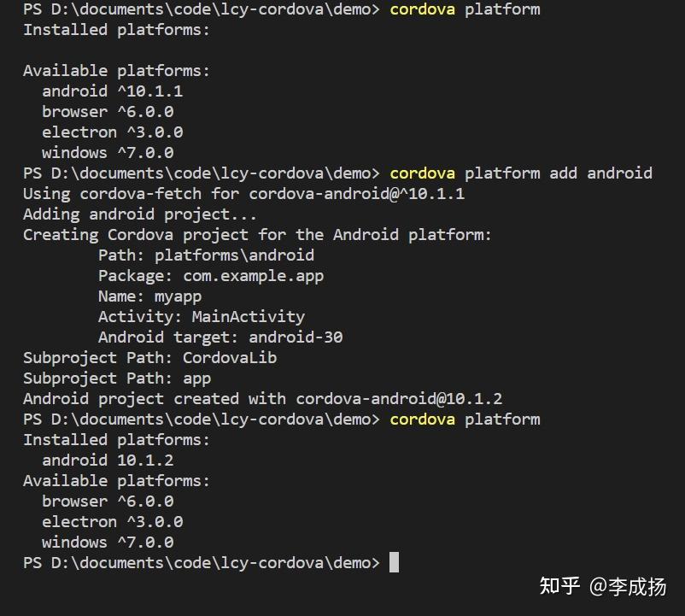Click the word "add" in the command
The height and width of the screenshot is (616, 685).
(563, 173)
